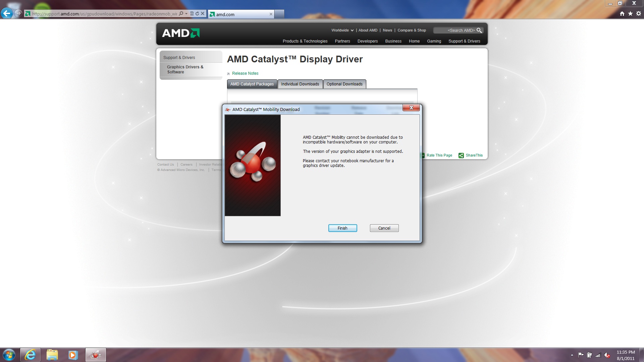The width and height of the screenshot is (644, 362).
Task: Click the AMD Catalyst taskbar item
Action: [x=96, y=355]
